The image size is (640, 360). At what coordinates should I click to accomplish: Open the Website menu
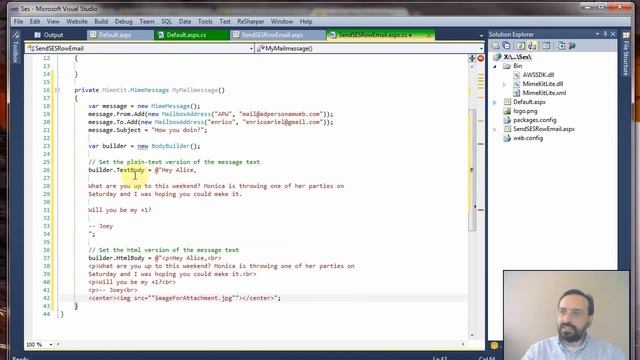pyautogui.click(x=77, y=22)
